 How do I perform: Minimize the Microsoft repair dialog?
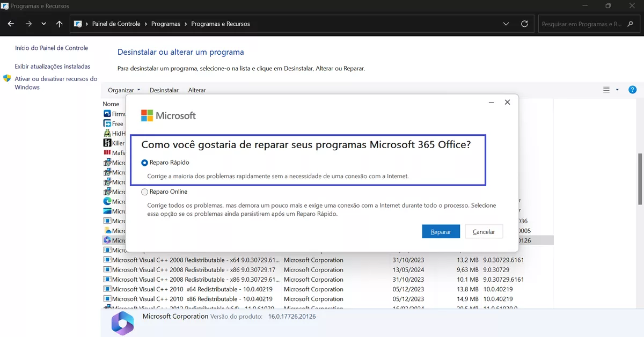pyautogui.click(x=491, y=102)
